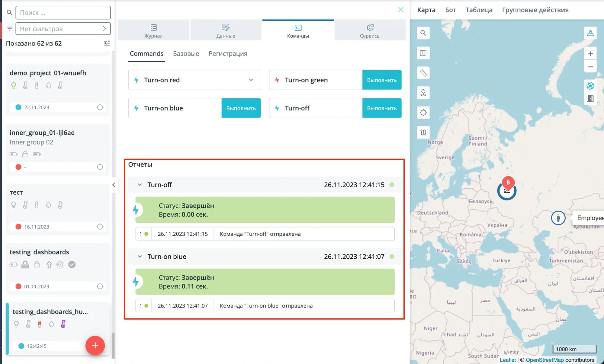Viewport: 604px width, 364px height.
Task: Click the geolocation crosshair map tool
Action: 423,113
